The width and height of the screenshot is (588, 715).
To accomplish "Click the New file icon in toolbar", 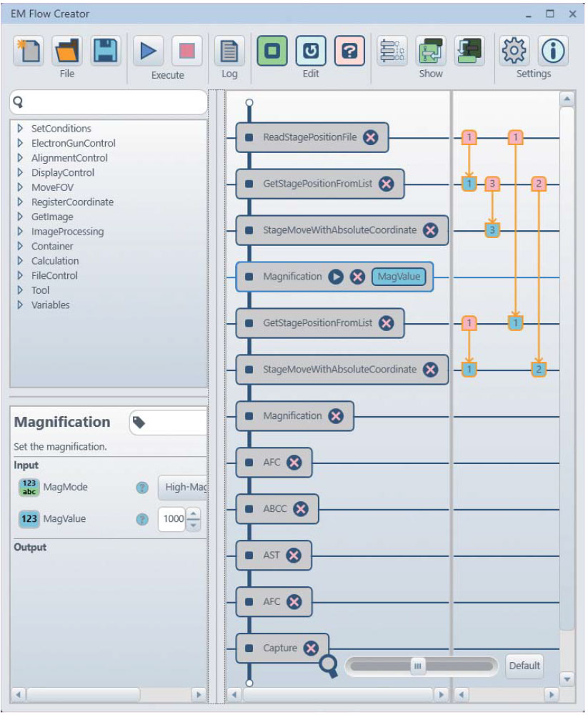I will (28, 51).
